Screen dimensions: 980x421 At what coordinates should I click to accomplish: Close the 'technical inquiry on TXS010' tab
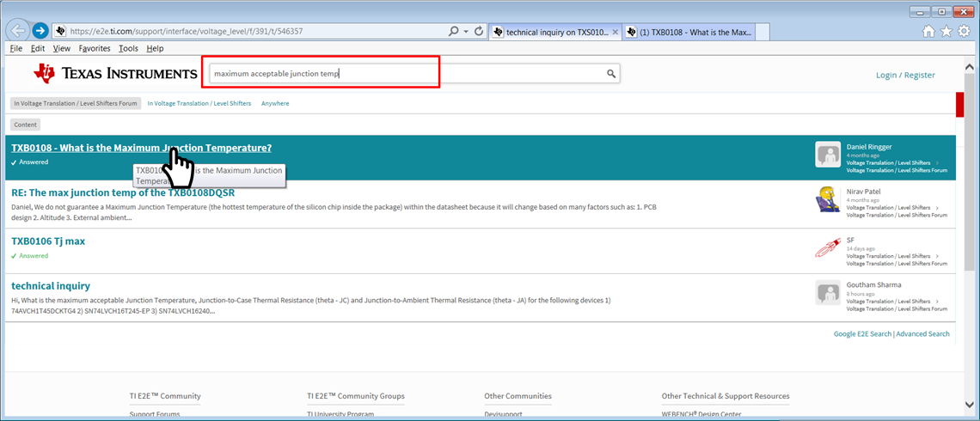[615, 31]
